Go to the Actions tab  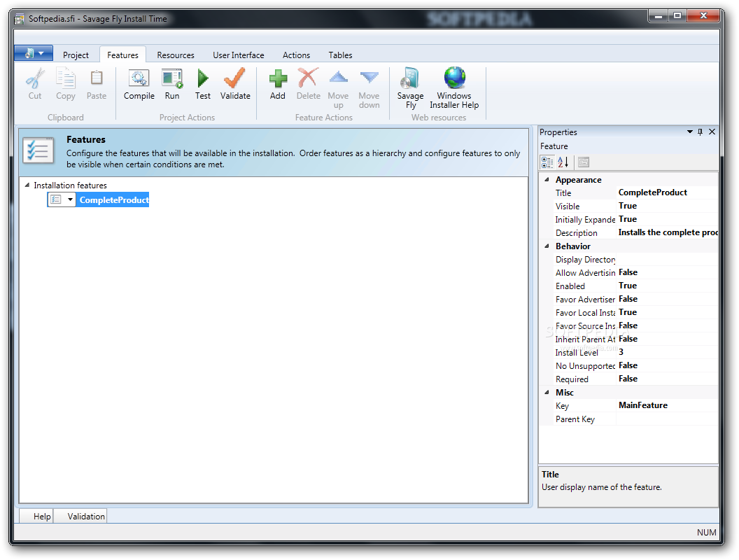296,55
